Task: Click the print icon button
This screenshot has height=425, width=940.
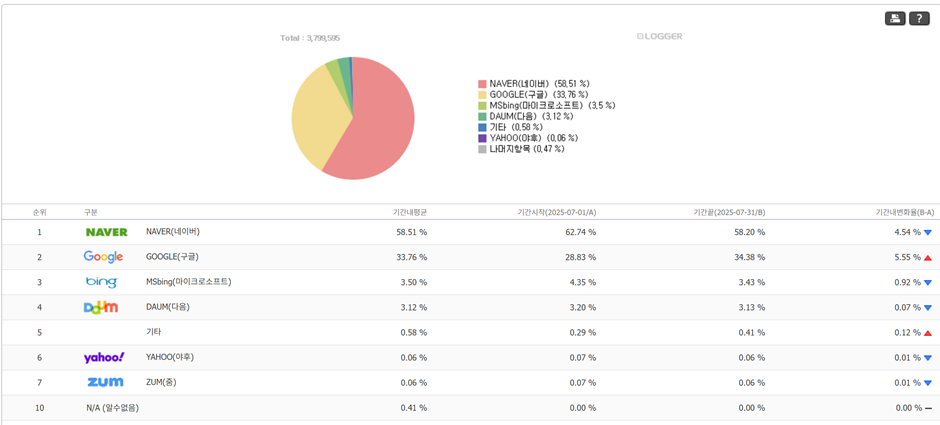Action: pos(895,18)
